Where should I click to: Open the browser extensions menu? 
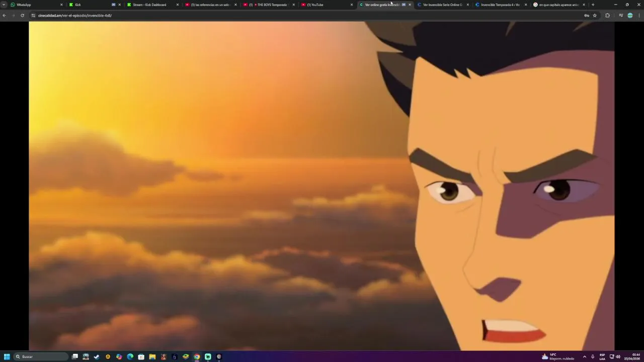coord(607,16)
